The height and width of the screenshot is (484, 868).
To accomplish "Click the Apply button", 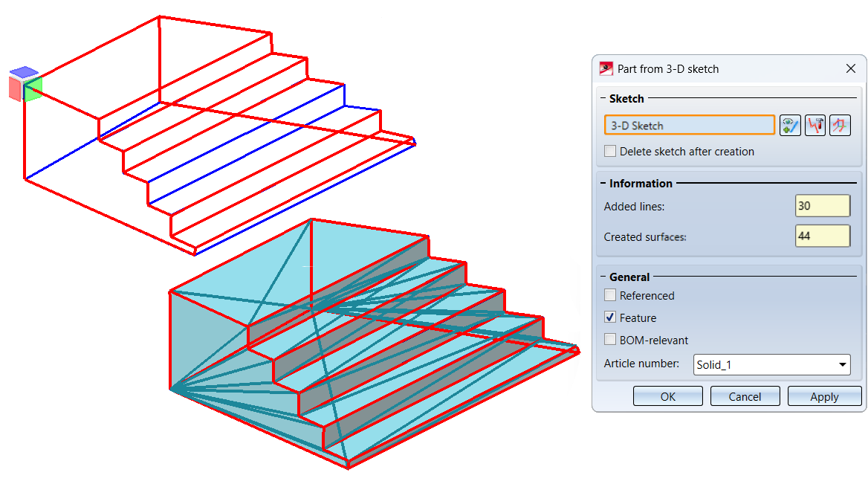I will 824,396.
